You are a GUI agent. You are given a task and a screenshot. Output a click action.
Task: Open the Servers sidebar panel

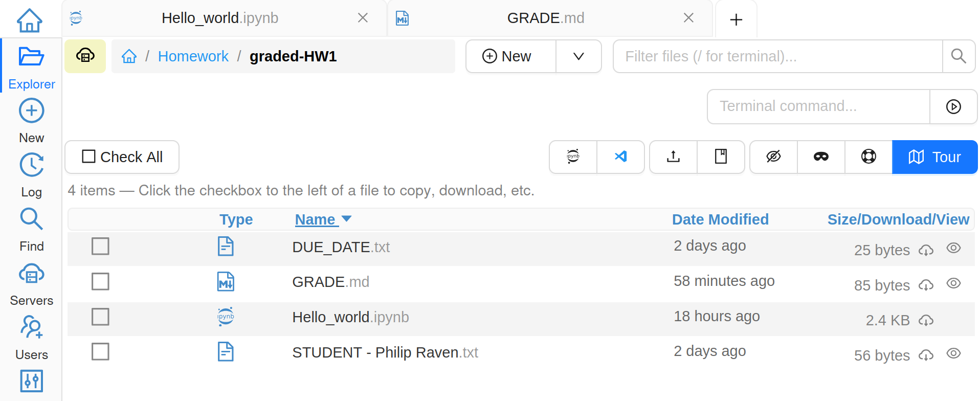(31, 285)
